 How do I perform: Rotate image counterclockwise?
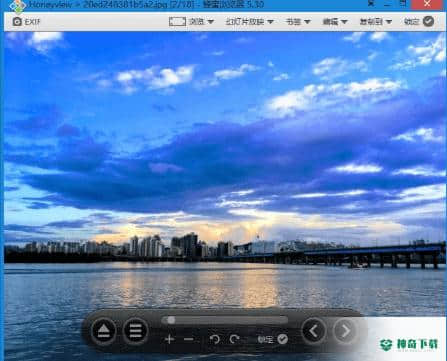click(x=215, y=339)
